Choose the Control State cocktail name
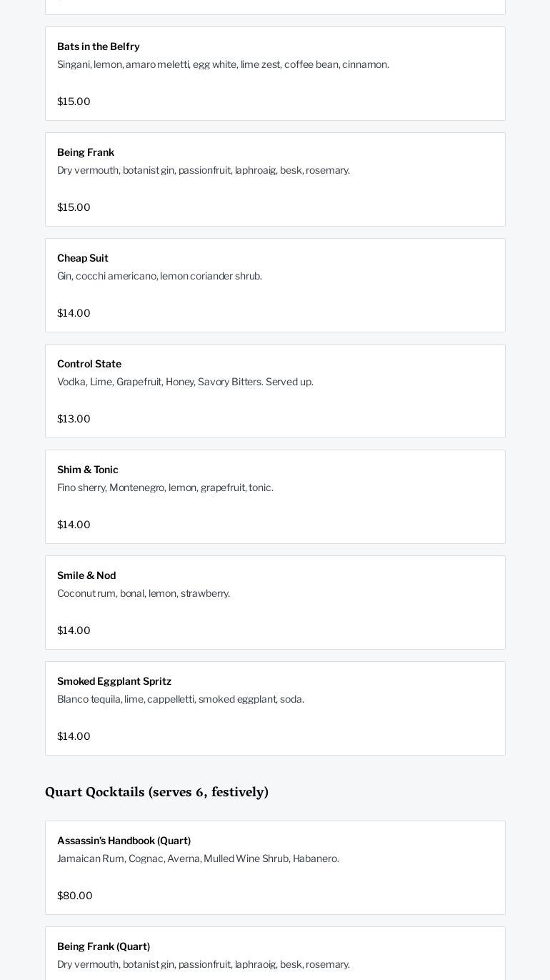Viewport: 550px width, 980px height. [89, 364]
